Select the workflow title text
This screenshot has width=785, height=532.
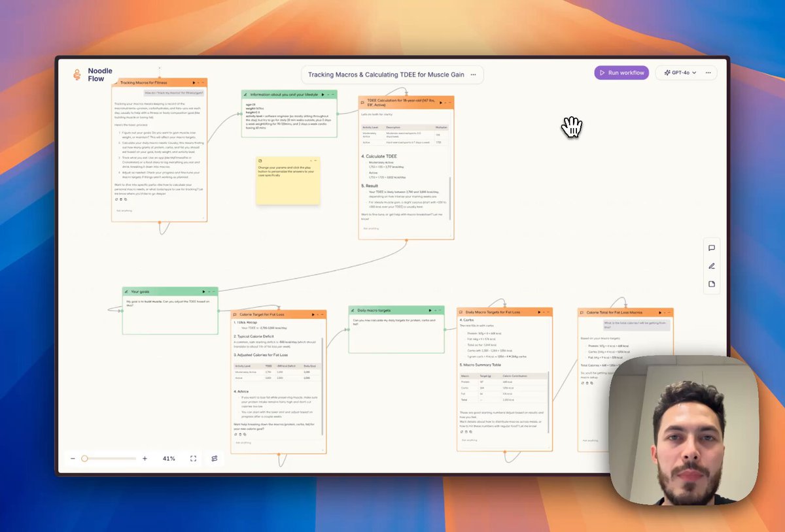pyautogui.click(x=386, y=75)
